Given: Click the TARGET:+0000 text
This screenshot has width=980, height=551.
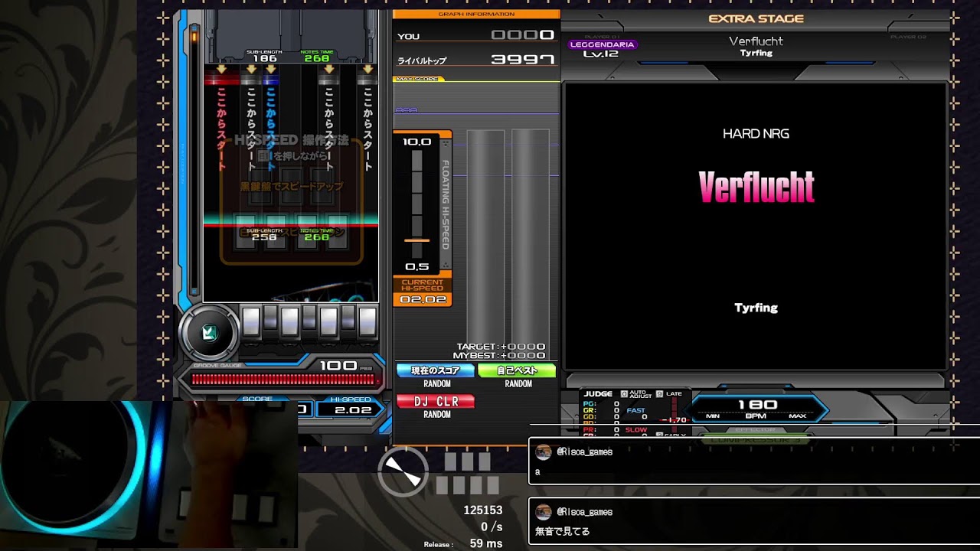Looking at the screenshot, I should (501, 347).
